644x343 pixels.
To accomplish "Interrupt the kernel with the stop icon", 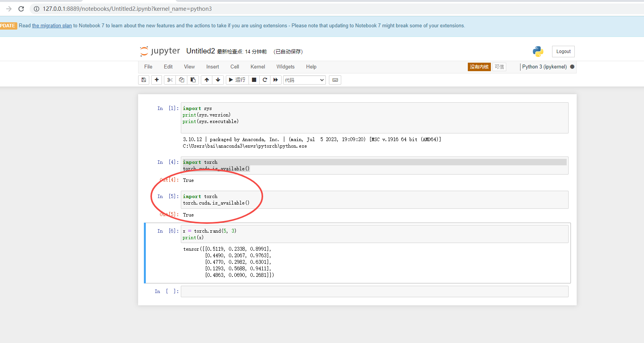I will tap(254, 80).
